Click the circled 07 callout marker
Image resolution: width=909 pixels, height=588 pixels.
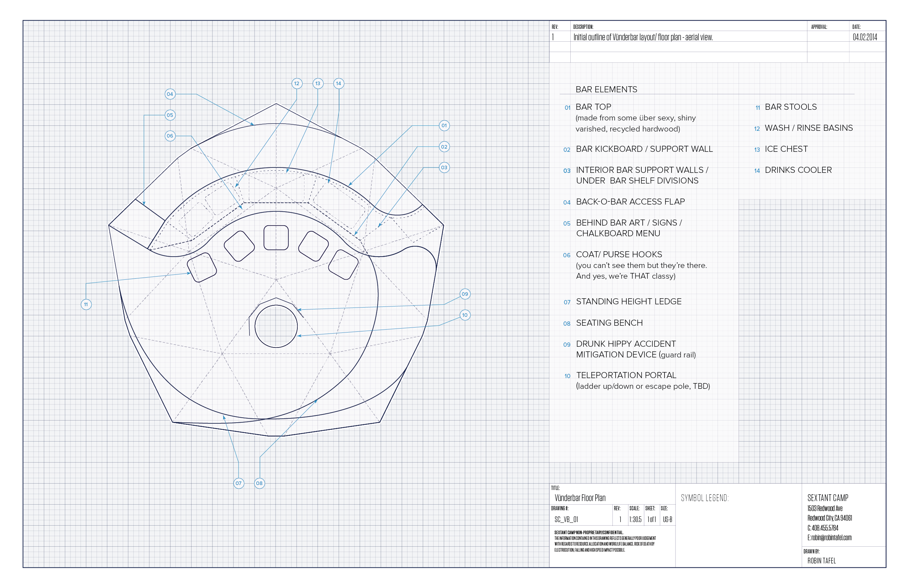(x=238, y=483)
